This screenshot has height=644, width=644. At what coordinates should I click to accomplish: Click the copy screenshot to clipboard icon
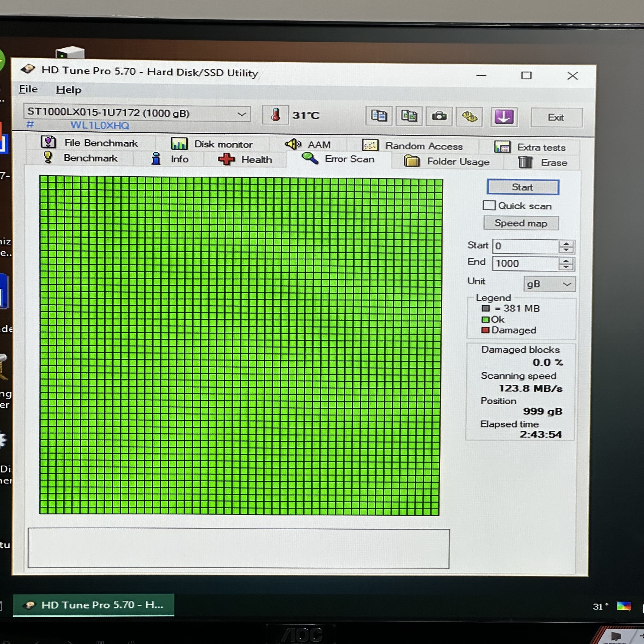pyautogui.click(x=409, y=116)
